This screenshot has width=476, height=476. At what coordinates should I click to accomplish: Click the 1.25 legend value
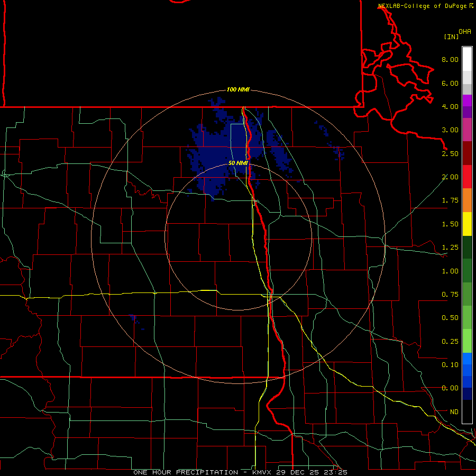coord(450,248)
